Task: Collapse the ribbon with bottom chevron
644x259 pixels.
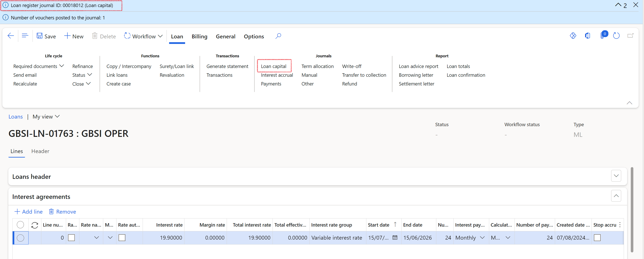Action: coord(629,103)
